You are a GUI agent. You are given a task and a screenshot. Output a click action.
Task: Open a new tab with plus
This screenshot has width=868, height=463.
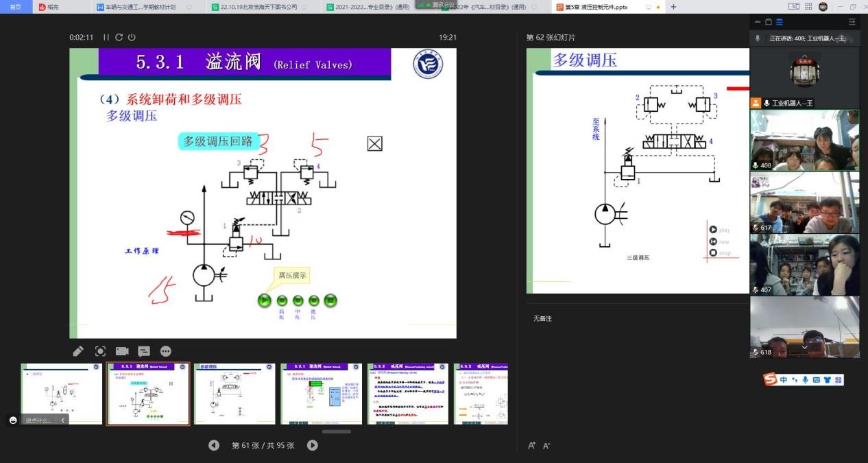click(x=673, y=7)
